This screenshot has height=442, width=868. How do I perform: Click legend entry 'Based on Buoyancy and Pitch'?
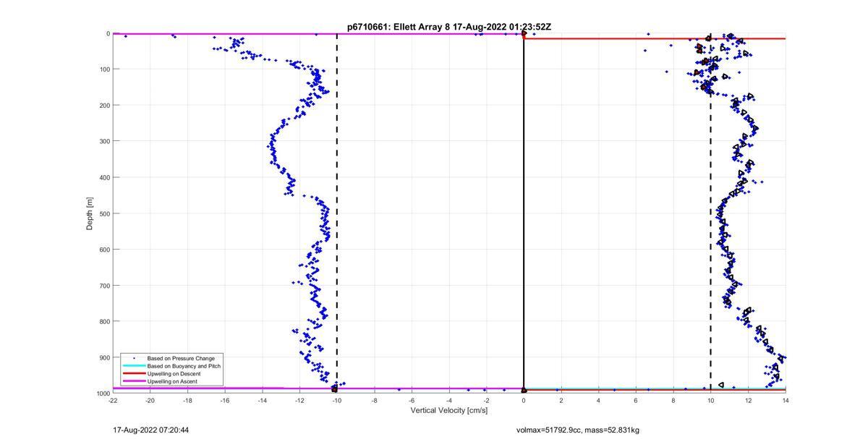pyautogui.click(x=184, y=366)
